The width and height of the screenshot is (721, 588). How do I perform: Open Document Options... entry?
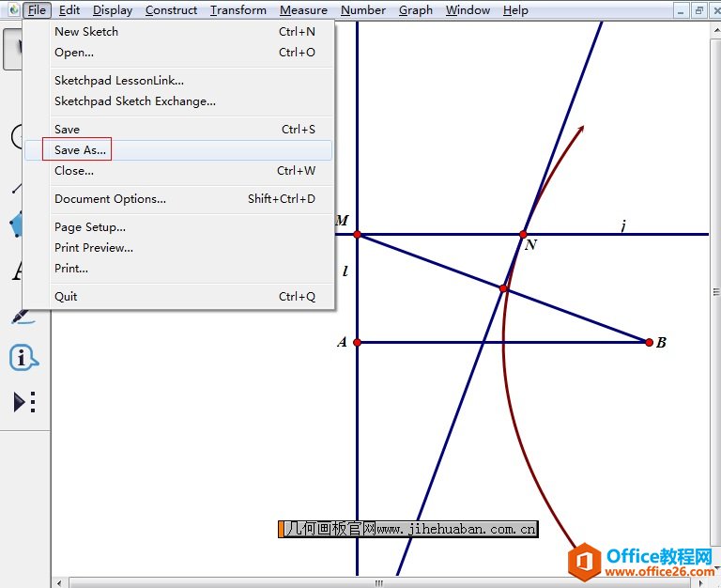click(110, 199)
